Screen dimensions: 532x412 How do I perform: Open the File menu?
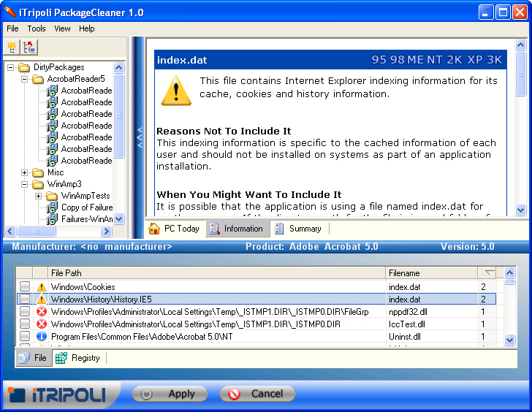point(12,28)
